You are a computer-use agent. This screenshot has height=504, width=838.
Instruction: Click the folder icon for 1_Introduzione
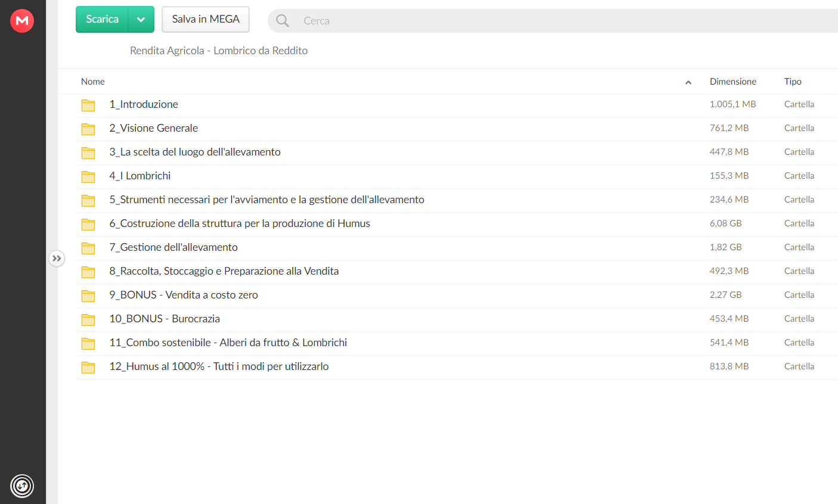(x=88, y=105)
